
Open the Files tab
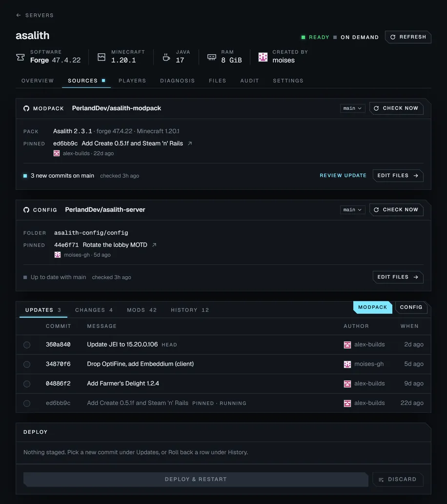[x=217, y=81]
